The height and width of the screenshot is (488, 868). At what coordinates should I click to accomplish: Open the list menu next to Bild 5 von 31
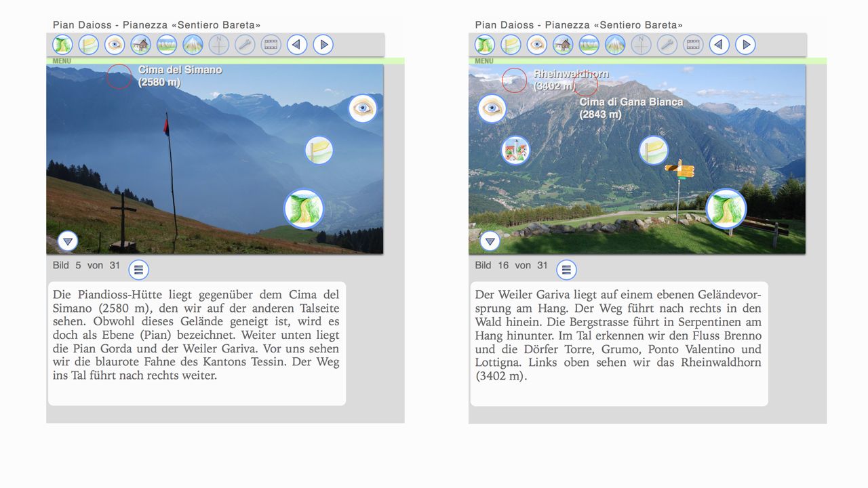[138, 270]
